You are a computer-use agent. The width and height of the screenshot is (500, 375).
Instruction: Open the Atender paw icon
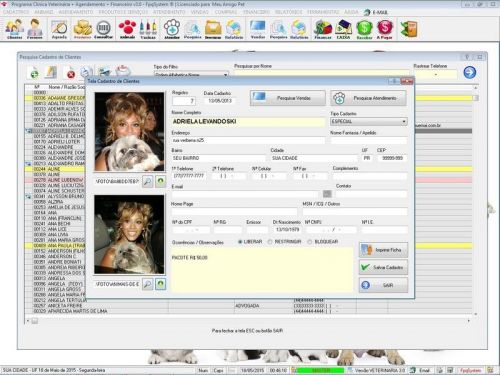172,29
